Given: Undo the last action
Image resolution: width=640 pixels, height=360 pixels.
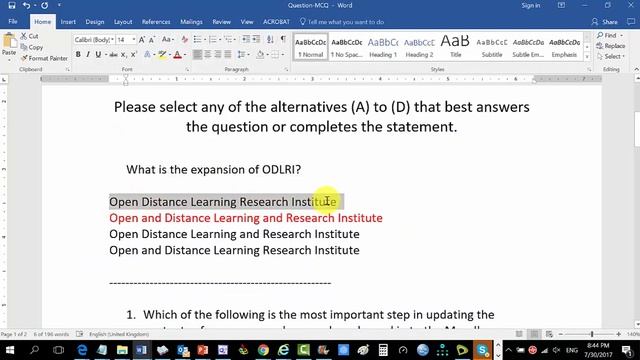Looking at the screenshot, I should tap(27, 5).
